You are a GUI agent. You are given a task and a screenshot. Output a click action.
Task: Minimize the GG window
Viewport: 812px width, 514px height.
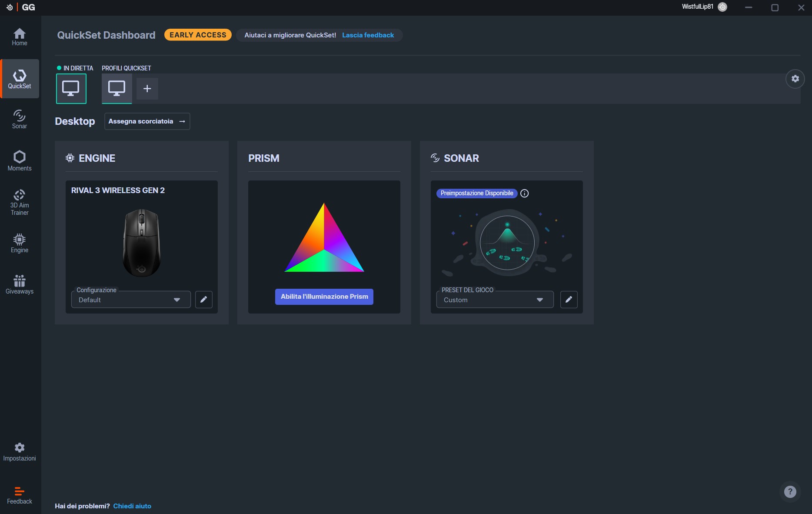click(x=749, y=7)
